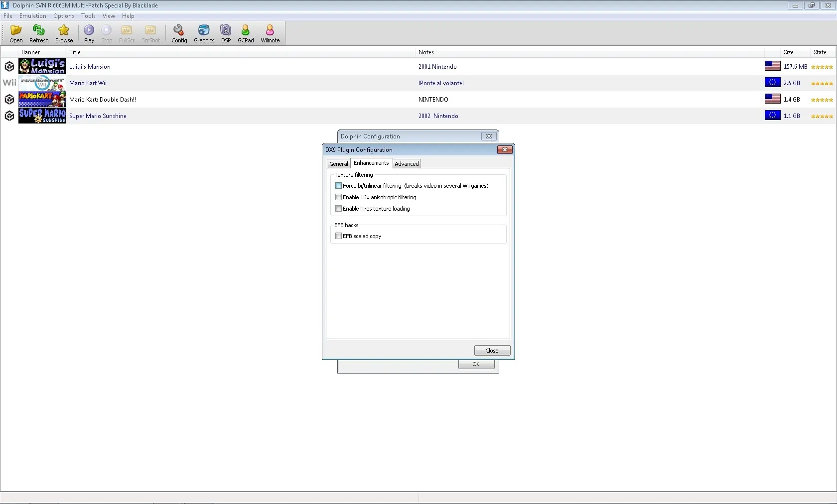This screenshot has height=504, width=837.
Task: Open GCPad controller settings
Action: pos(246,33)
